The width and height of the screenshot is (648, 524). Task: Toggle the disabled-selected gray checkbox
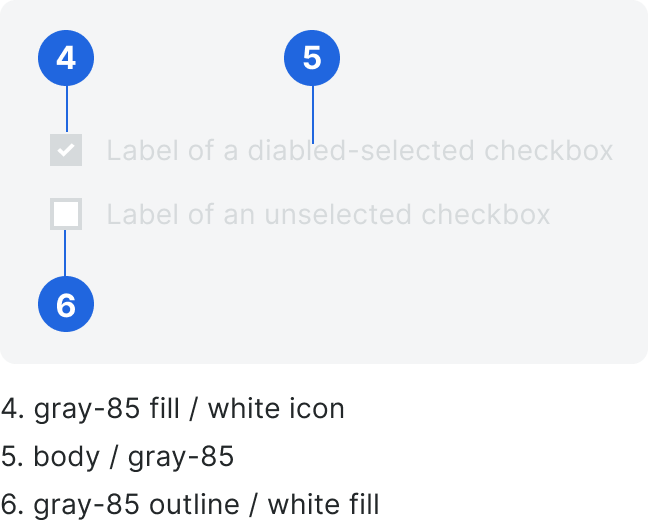point(66,150)
